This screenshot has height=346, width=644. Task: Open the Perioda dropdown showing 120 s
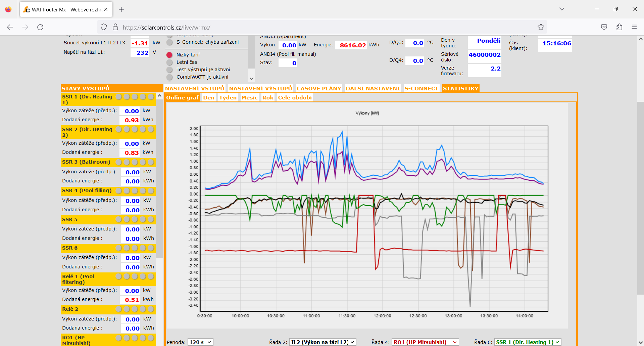[200, 342]
